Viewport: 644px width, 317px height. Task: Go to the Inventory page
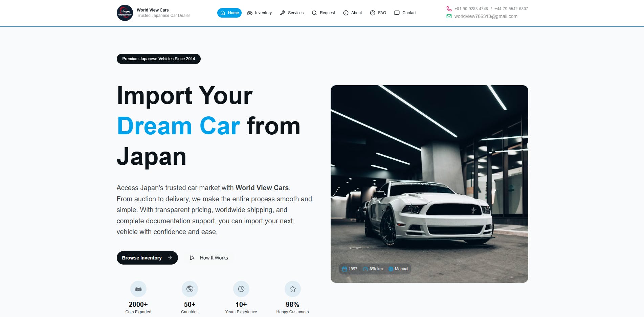click(260, 13)
